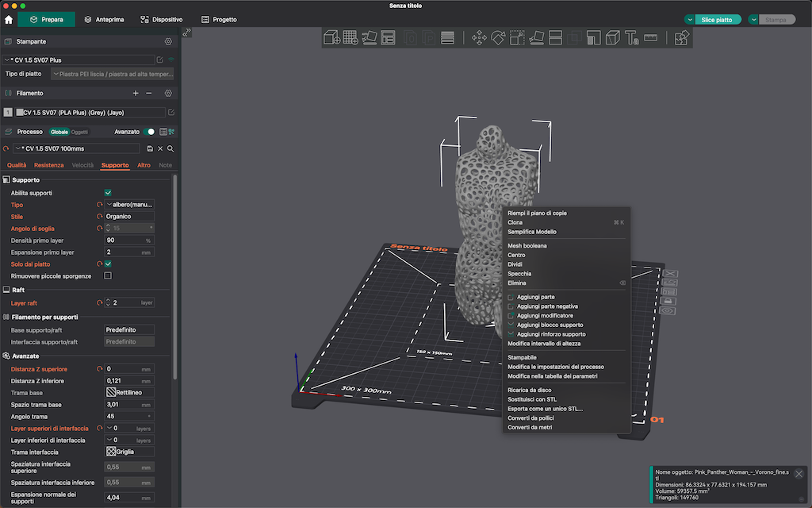Choose Elimina from the context menu
This screenshot has width=812, height=508.
click(565, 283)
